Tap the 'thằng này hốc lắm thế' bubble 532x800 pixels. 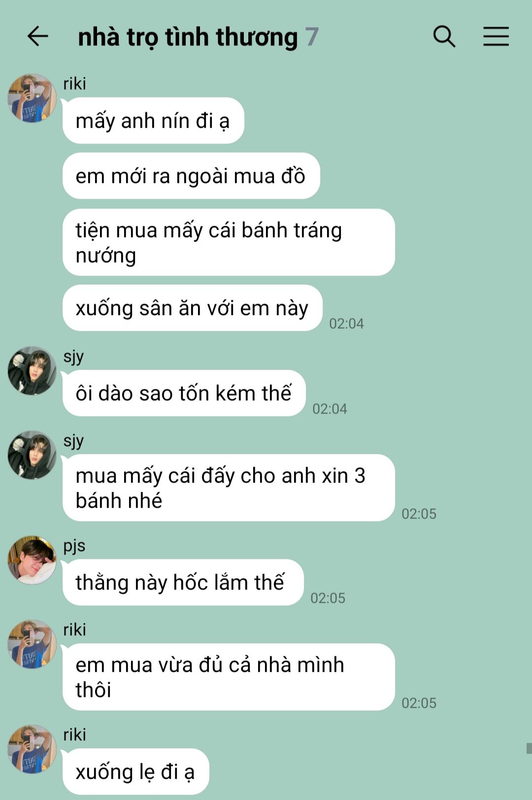pyautogui.click(x=183, y=583)
